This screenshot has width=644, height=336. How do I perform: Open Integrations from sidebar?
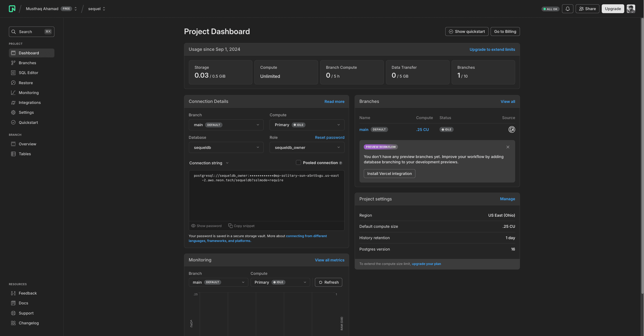[32, 102]
